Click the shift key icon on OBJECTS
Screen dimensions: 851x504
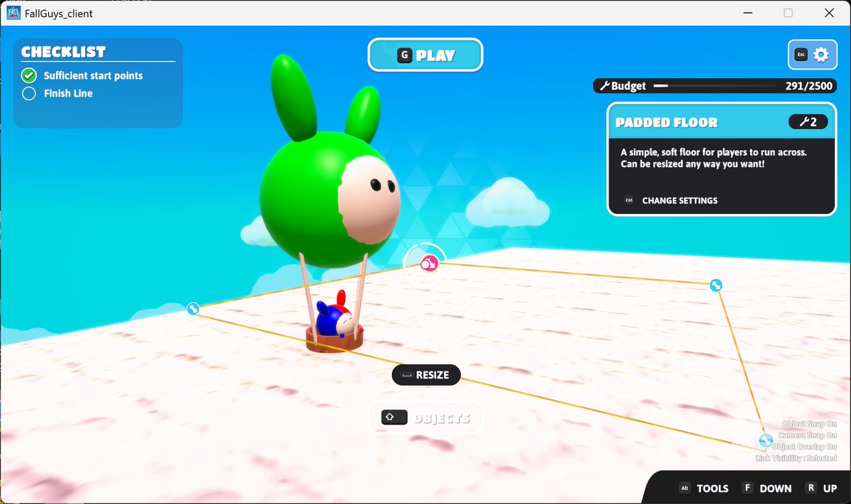pyautogui.click(x=394, y=418)
